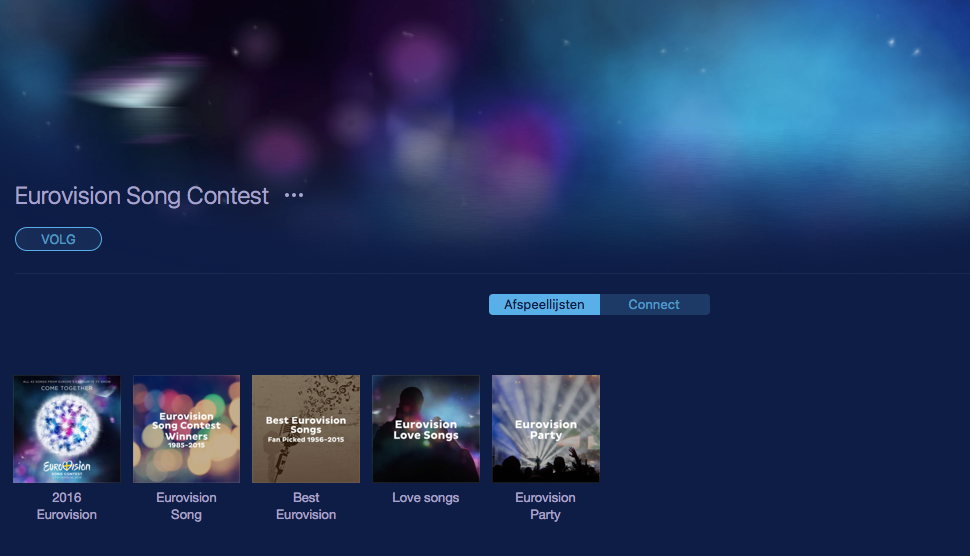The image size is (970, 556).
Task: Switch to the Afspeellijsten tab
Action: coord(544,304)
